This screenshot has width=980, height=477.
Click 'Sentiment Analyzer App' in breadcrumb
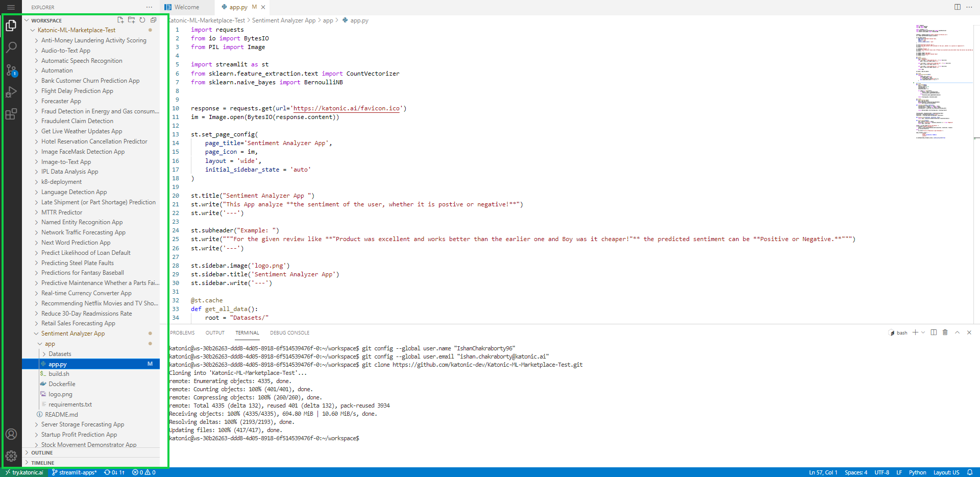(284, 20)
